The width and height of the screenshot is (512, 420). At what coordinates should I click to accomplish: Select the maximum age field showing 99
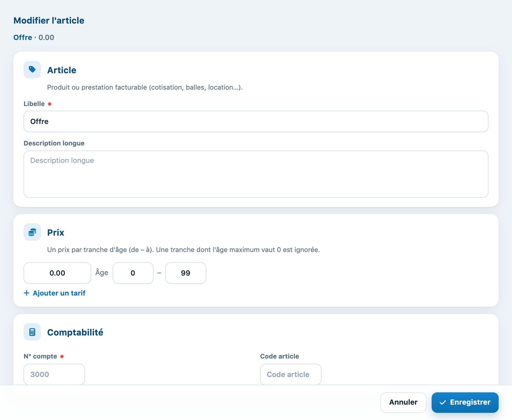pos(186,273)
